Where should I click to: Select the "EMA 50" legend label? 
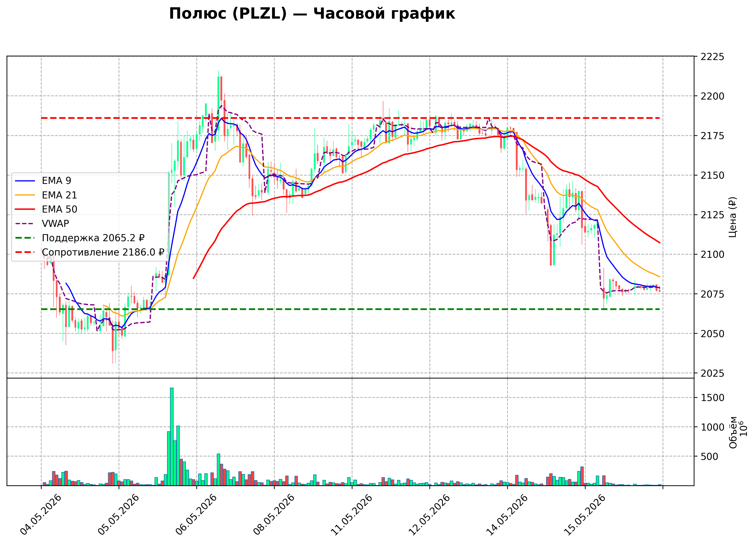click(x=59, y=209)
